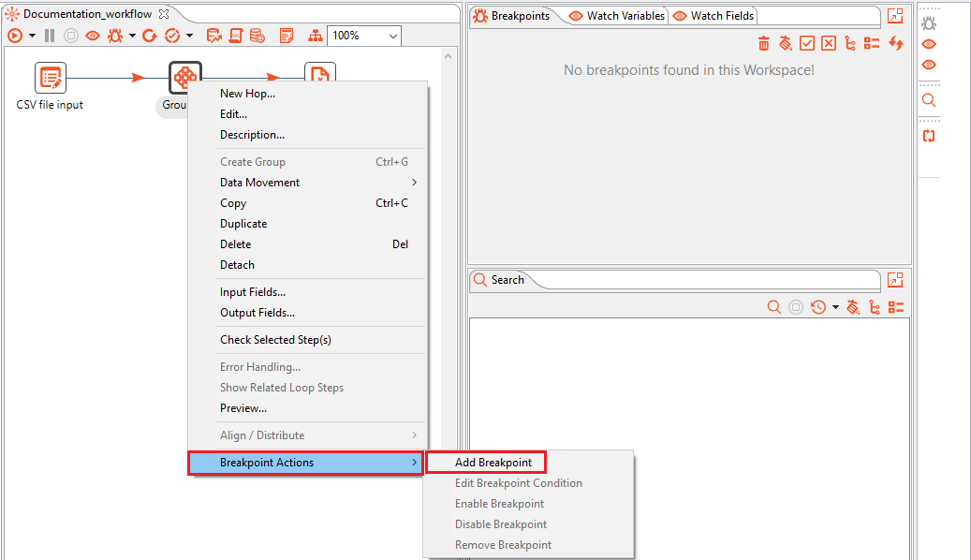Click the magnifier icon in Search panel toolbar
The width and height of the screenshot is (971, 560).
click(x=773, y=307)
